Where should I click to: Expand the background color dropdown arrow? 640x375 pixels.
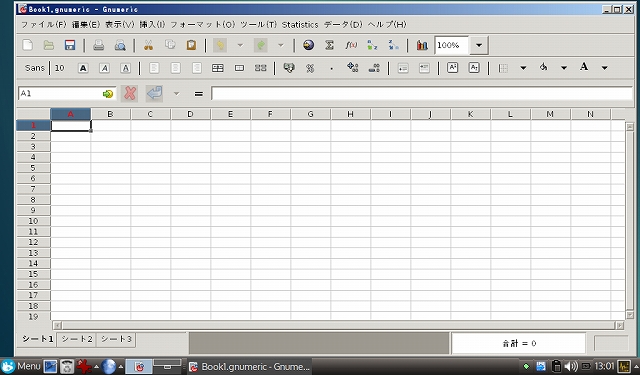click(x=564, y=68)
